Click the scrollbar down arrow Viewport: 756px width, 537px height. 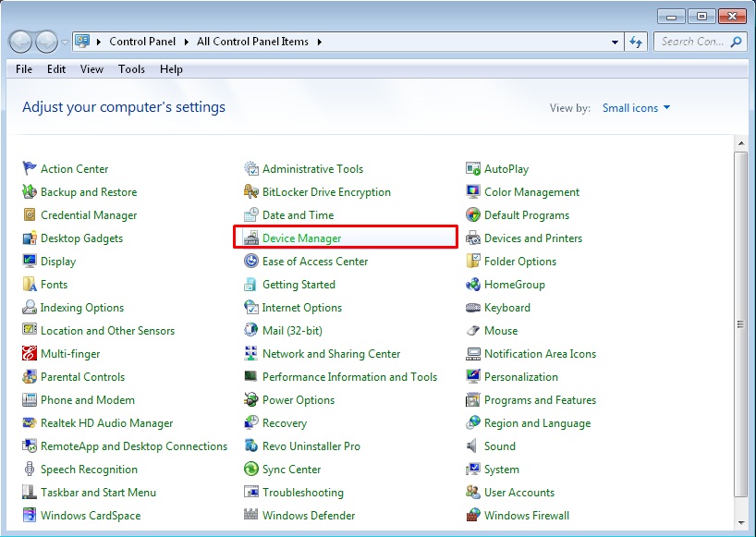click(740, 522)
